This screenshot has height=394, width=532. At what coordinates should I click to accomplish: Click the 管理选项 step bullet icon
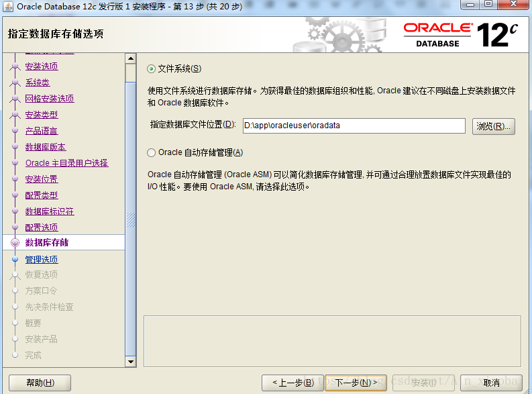click(15, 260)
